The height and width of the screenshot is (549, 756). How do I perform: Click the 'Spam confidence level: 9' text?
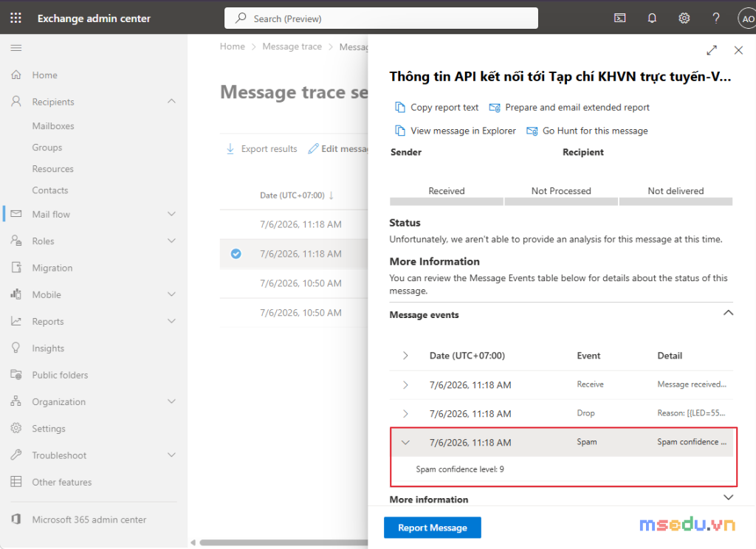[460, 469]
